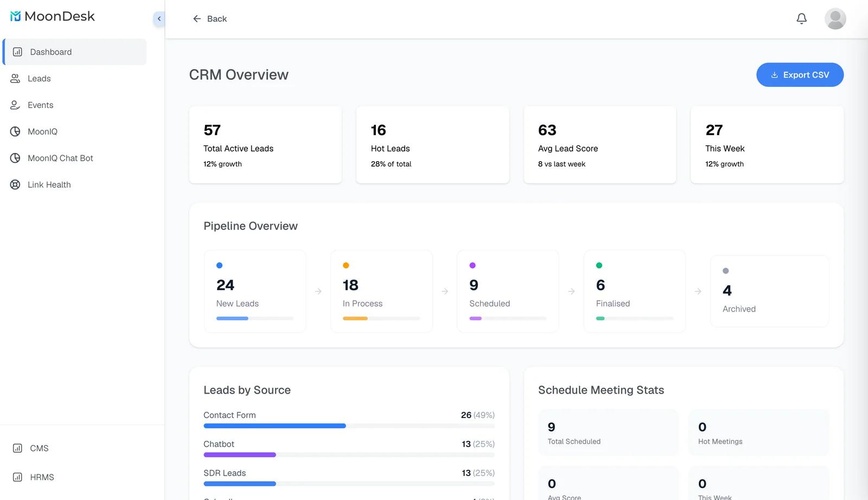This screenshot has width=868, height=500.
Task: Click the Total Scheduled stat tile
Action: tap(608, 433)
